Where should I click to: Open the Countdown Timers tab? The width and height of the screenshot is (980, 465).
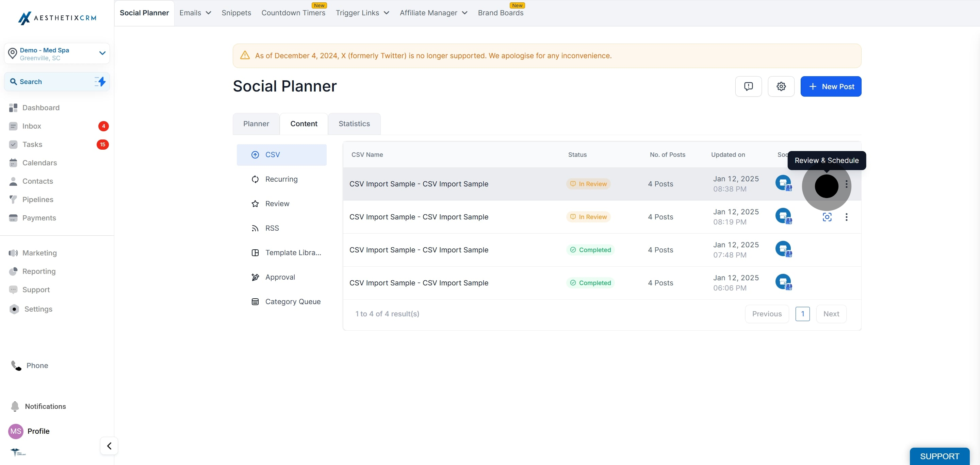click(x=293, y=13)
